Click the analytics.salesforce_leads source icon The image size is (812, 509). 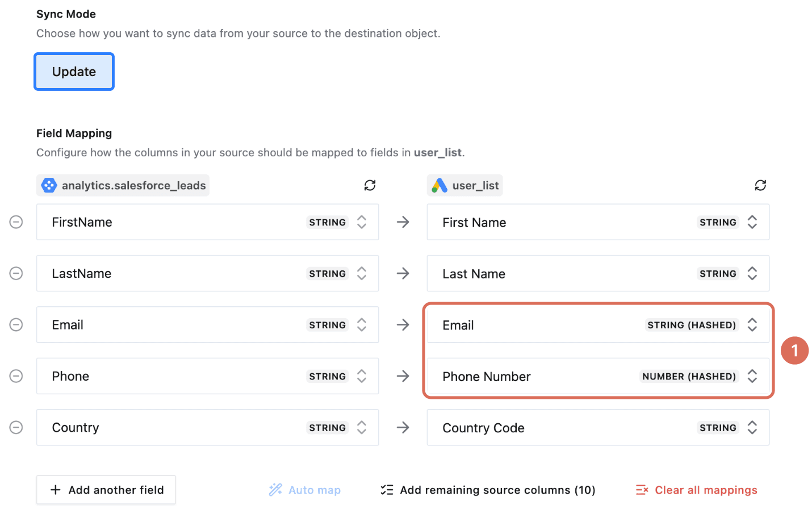[49, 185]
